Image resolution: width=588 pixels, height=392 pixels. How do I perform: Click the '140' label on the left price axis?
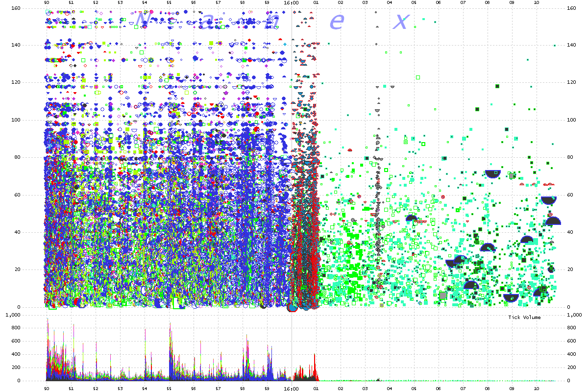point(16,45)
